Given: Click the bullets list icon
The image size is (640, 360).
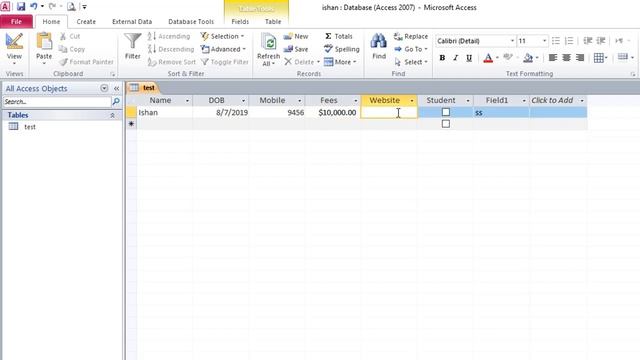Looking at the screenshot, I should (556, 41).
